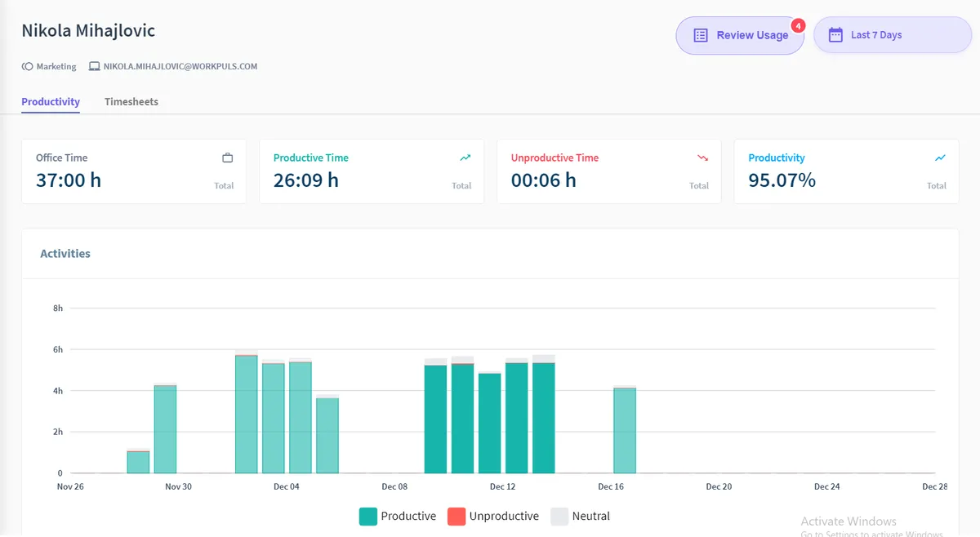980x537 pixels.
Task: Click the Marketing team icon
Action: [x=27, y=67]
